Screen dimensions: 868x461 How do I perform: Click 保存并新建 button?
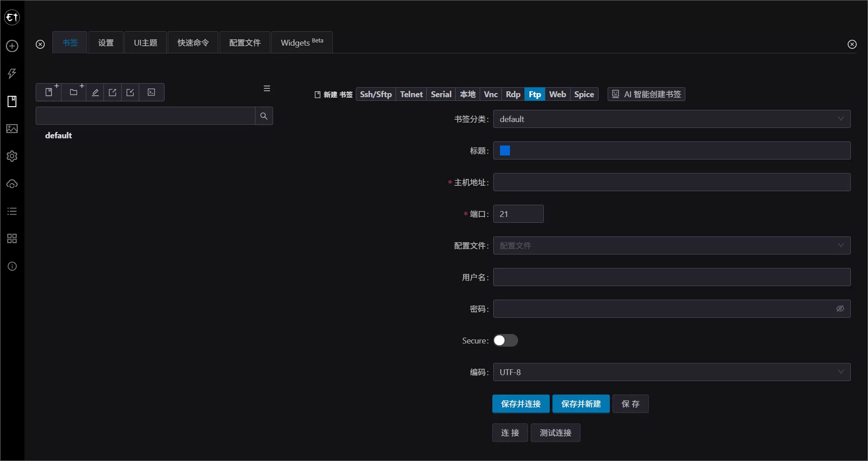(x=581, y=404)
